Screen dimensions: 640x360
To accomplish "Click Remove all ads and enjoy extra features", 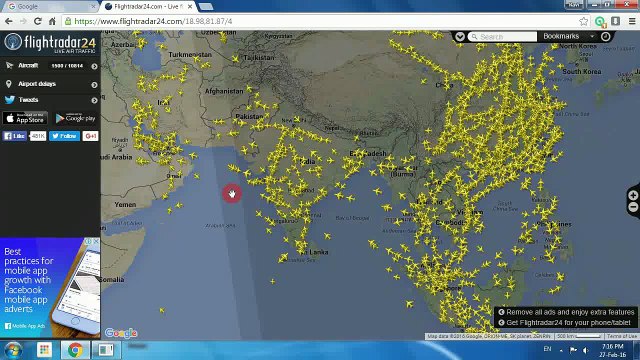I will pos(567,312).
